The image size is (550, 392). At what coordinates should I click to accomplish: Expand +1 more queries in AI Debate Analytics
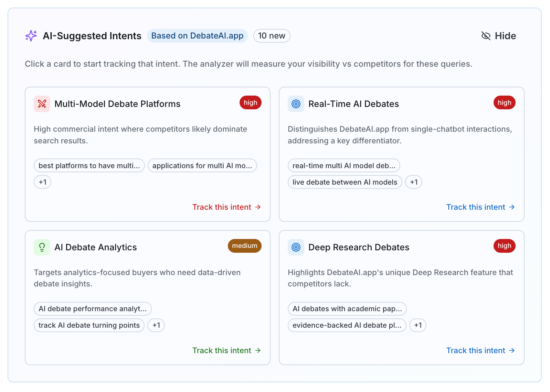tap(156, 325)
